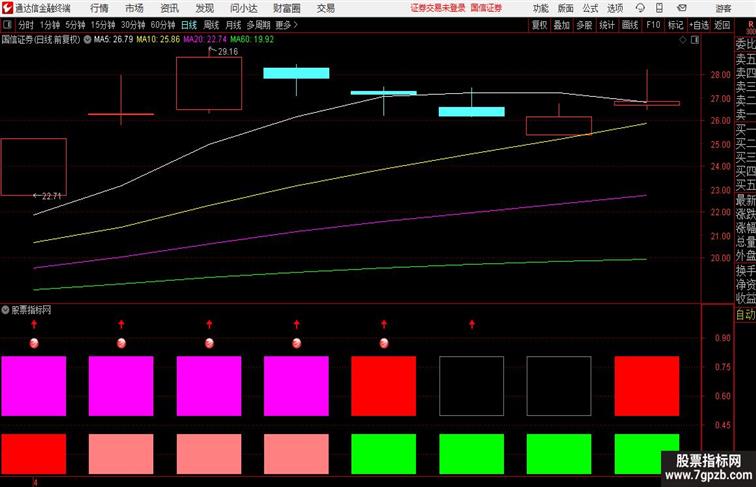Click the red 国信证券 broker link

(x=486, y=8)
